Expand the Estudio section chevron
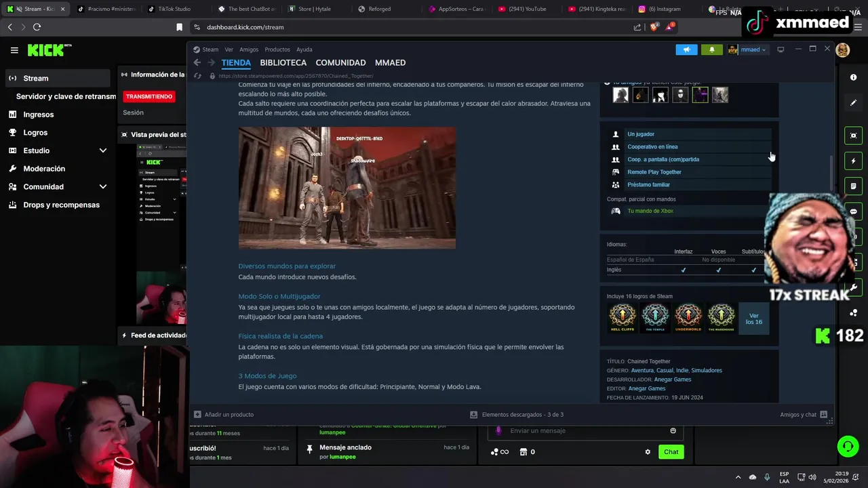This screenshot has height=488, width=868. (103, 150)
